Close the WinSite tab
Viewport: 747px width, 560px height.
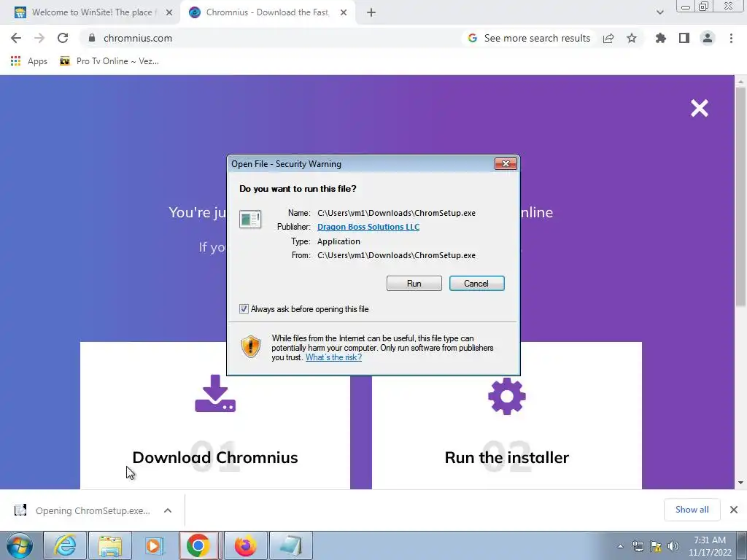[169, 13]
